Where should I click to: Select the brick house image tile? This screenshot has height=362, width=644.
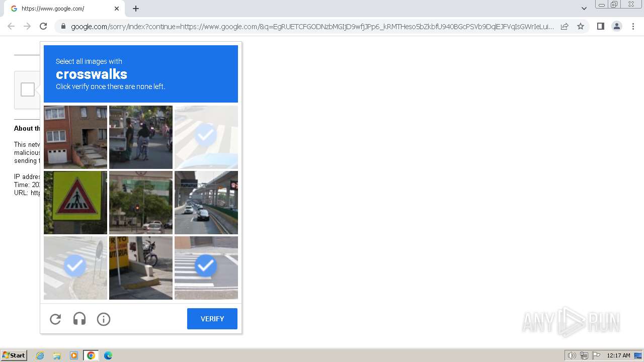(75, 137)
